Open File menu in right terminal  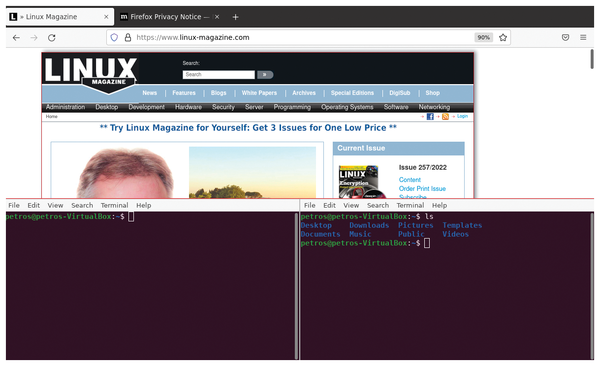point(310,205)
